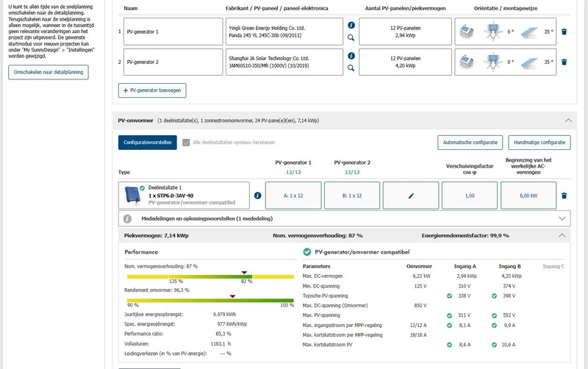
Task: Click Energierendementsfactor: 99,9 % text
Action: coord(465,235)
